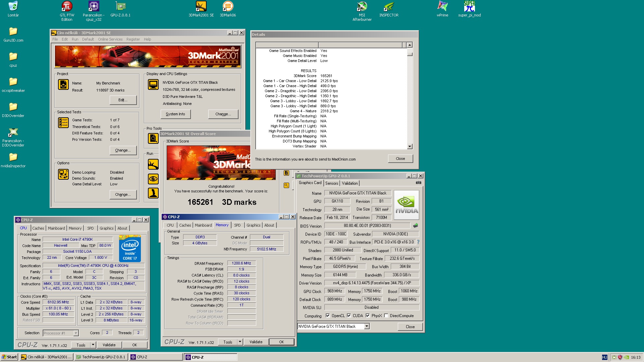
Task: Open the ocxspitweaker folder
Action: (13, 84)
